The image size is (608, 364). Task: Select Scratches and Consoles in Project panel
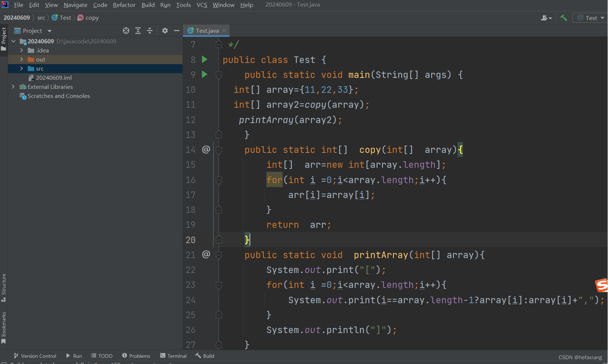59,96
